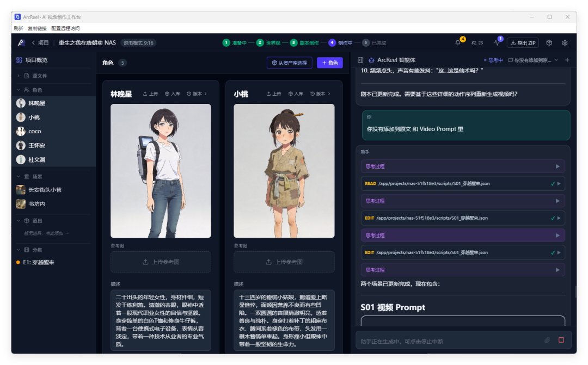Click the 复制链接 menu item
The width and height of the screenshot is (588, 365).
[37, 28]
